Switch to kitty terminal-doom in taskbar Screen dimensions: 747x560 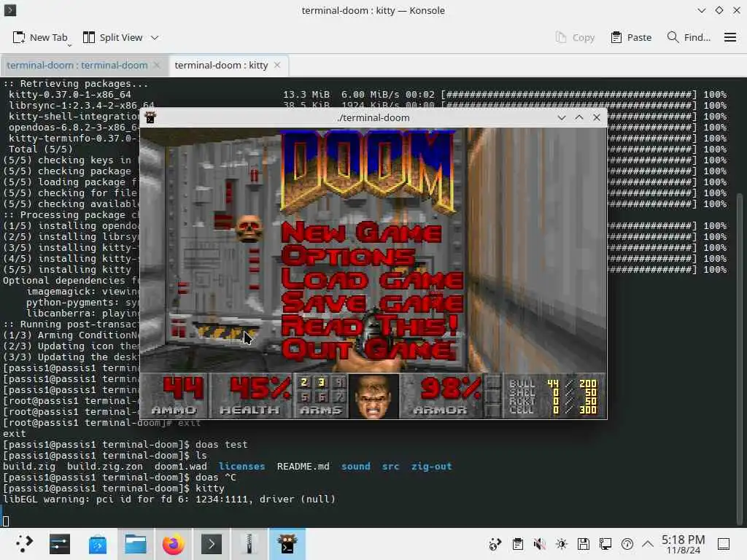click(x=287, y=544)
